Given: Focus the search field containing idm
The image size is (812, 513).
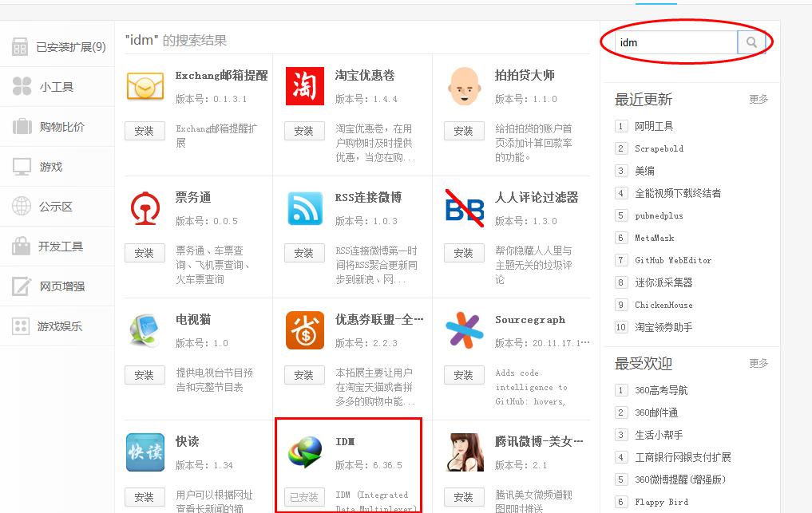Looking at the screenshot, I should point(675,43).
